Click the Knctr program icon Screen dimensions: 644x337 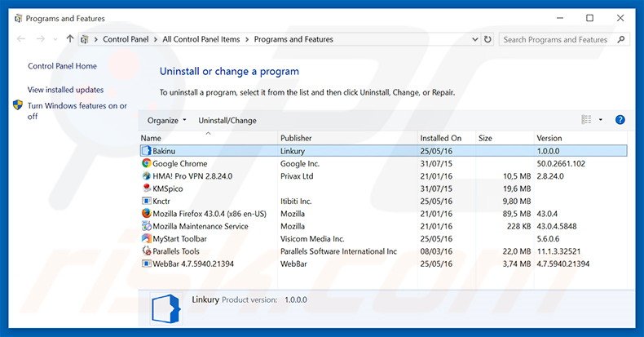click(146, 201)
